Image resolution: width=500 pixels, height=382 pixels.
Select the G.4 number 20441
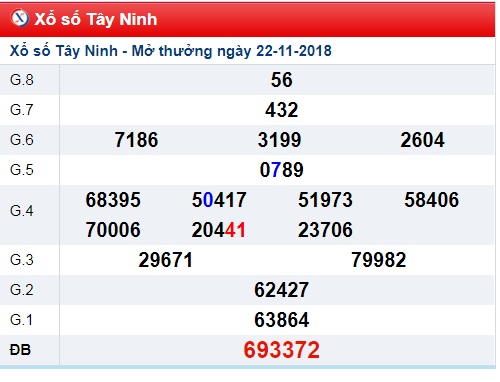click(x=219, y=230)
